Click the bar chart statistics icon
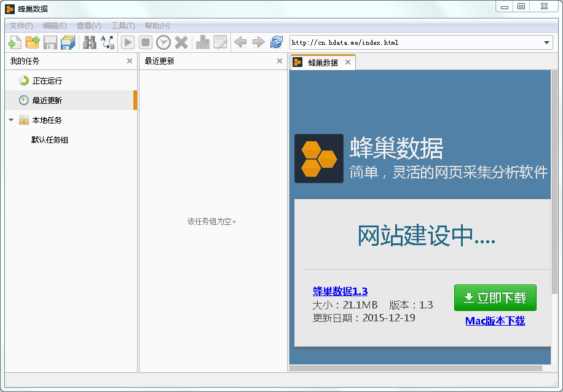Viewport: 563px width, 392px height. pos(203,42)
